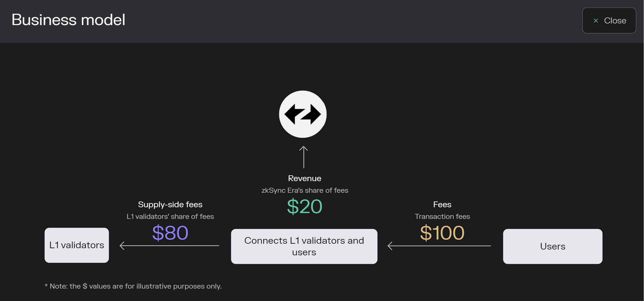The width and height of the screenshot is (644, 301).
Task: Click the Connects L1 validators and users box
Action: [304, 246]
